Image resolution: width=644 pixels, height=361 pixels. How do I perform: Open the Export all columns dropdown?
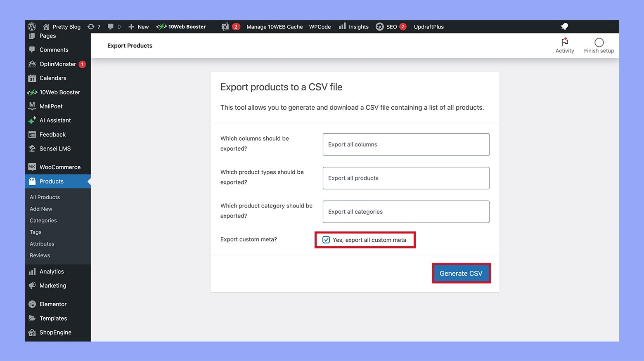coord(406,144)
